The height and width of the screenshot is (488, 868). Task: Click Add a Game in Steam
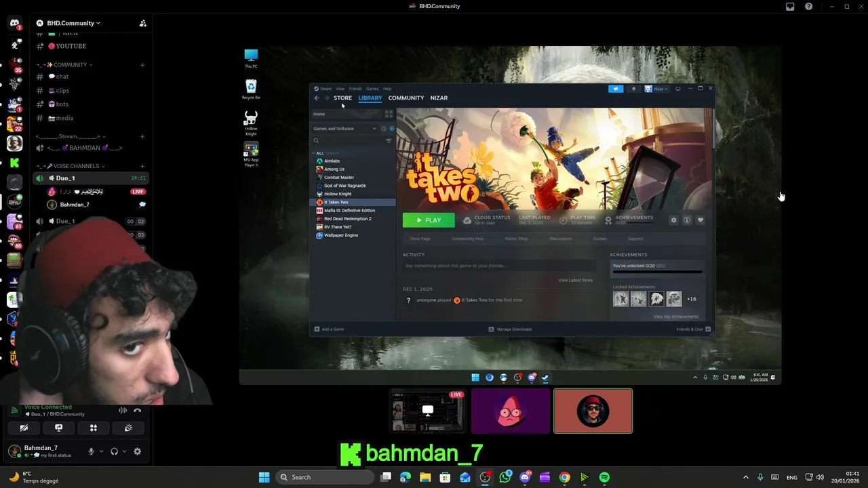pyautogui.click(x=329, y=329)
